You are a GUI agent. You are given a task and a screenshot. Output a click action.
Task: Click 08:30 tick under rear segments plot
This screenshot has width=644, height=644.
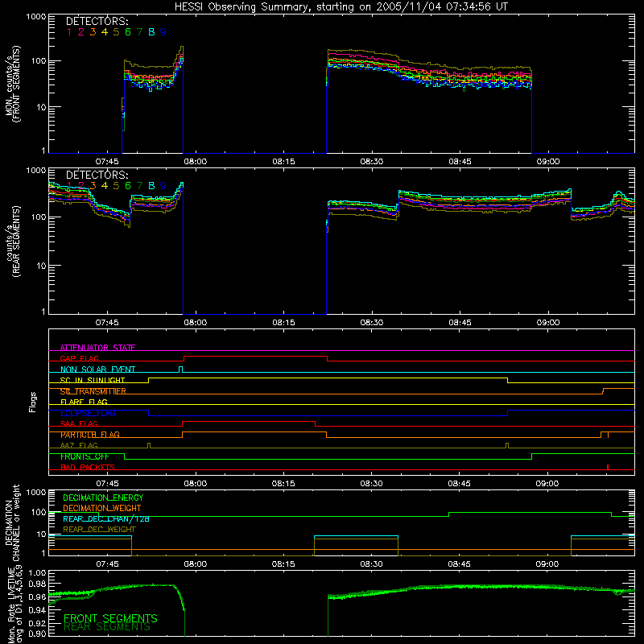click(371, 323)
